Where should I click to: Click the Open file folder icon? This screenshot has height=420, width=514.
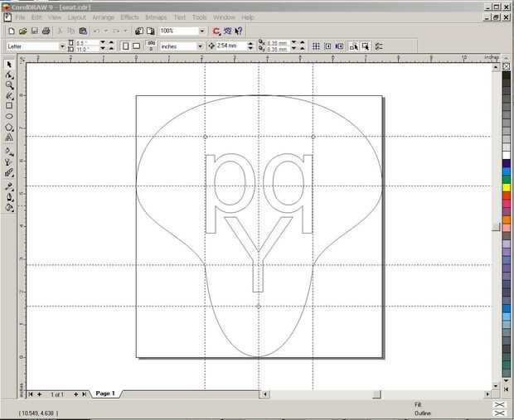tap(23, 31)
